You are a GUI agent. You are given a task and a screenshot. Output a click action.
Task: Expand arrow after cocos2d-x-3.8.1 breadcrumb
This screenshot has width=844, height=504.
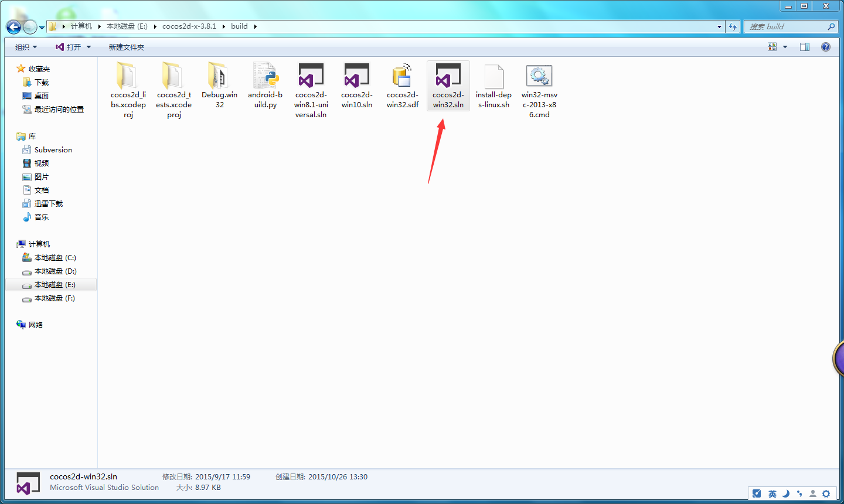pos(224,26)
